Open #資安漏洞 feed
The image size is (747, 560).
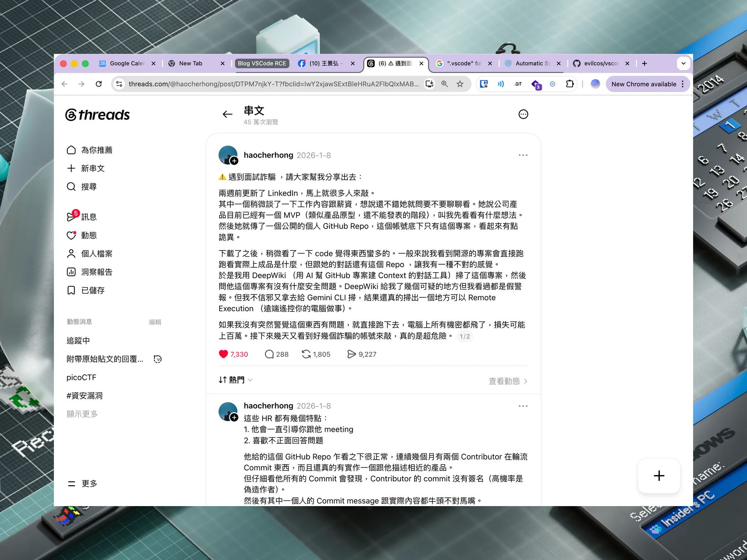pyautogui.click(x=85, y=396)
